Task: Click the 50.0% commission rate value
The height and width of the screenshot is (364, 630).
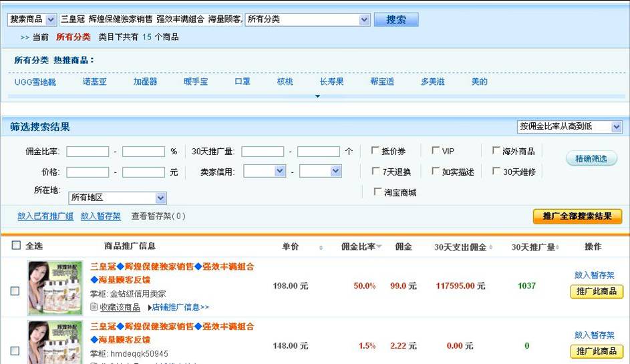Action: pyautogui.click(x=364, y=286)
